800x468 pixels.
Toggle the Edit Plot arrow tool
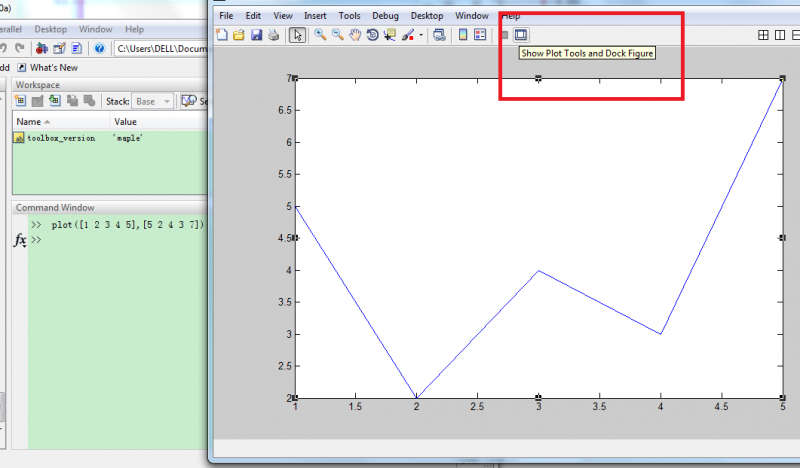[x=297, y=35]
